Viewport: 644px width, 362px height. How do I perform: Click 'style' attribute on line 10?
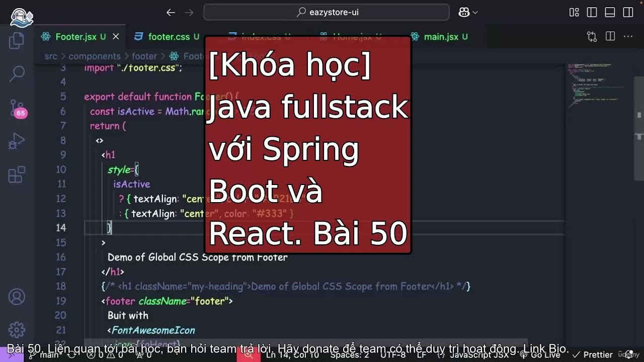(x=119, y=169)
